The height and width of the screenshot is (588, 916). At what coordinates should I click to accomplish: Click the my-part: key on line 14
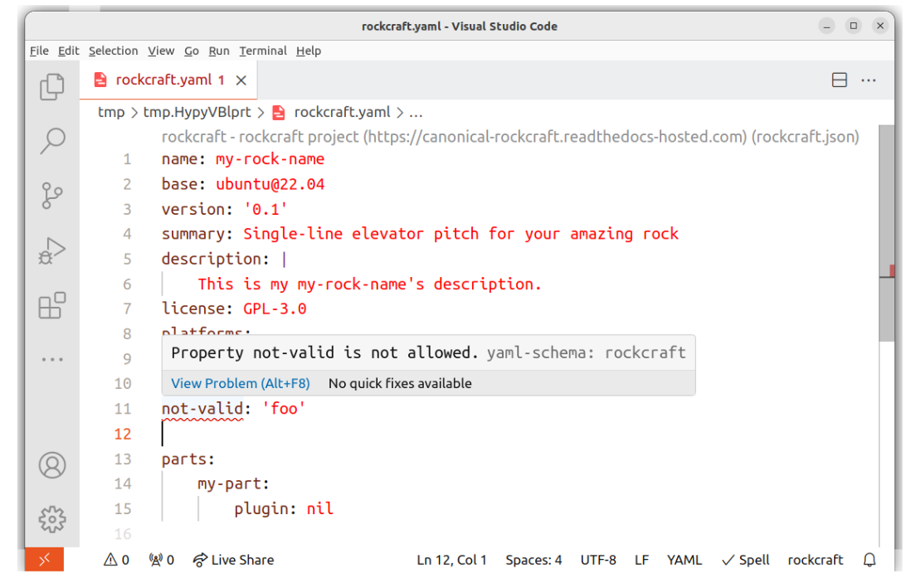(233, 484)
